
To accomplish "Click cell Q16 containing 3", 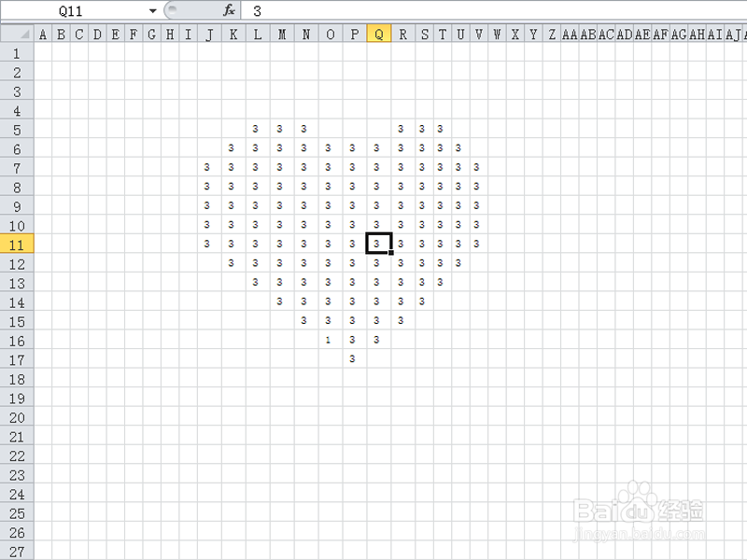I will 379,340.
